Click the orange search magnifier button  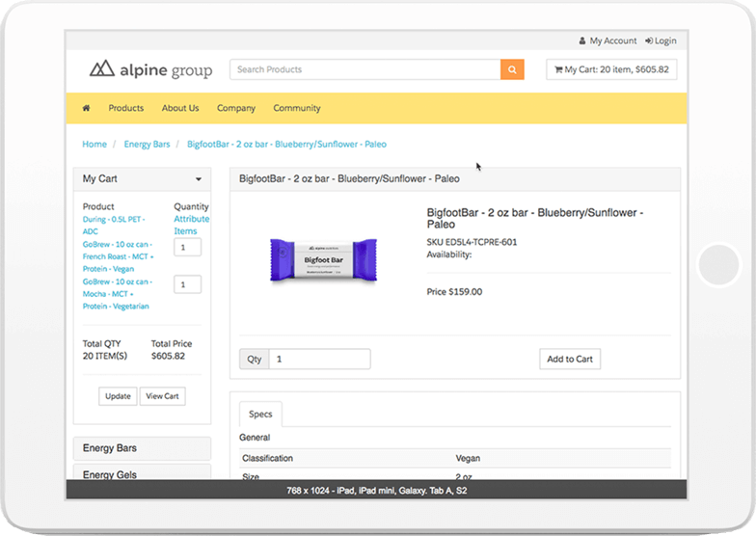click(x=512, y=69)
